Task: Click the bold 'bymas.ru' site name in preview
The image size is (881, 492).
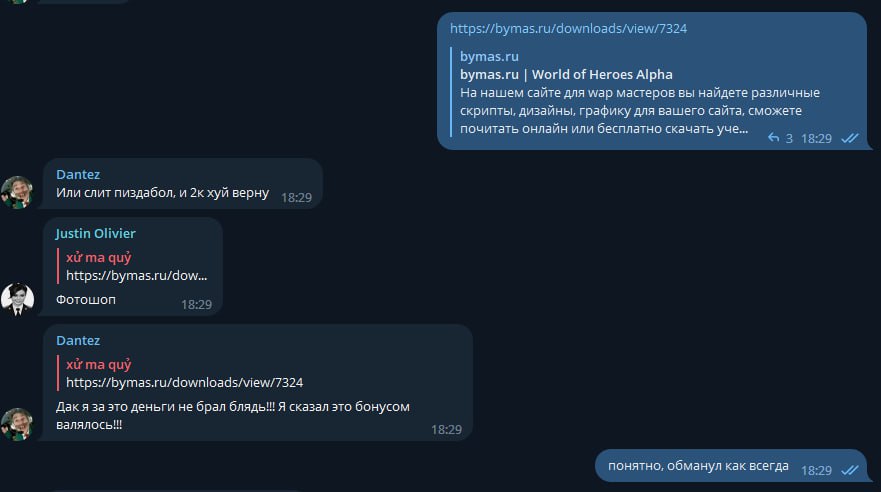Action: (x=489, y=56)
